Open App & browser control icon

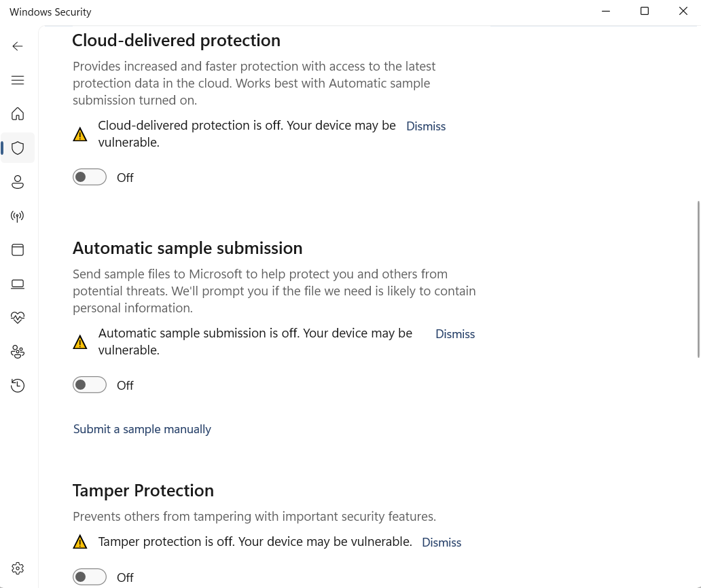coord(18,250)
